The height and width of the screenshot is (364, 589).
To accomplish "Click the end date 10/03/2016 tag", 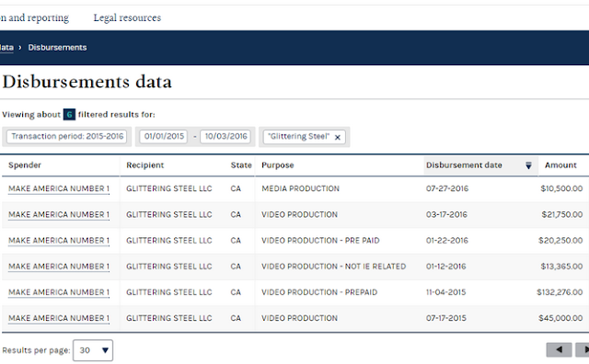I will tap(225, 136).
